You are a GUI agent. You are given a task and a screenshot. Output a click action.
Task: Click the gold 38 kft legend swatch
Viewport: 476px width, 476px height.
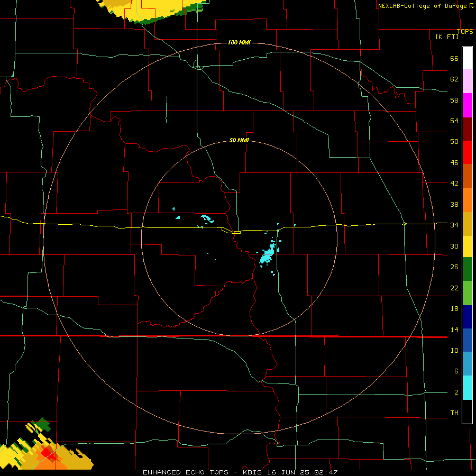click(467, 224)
